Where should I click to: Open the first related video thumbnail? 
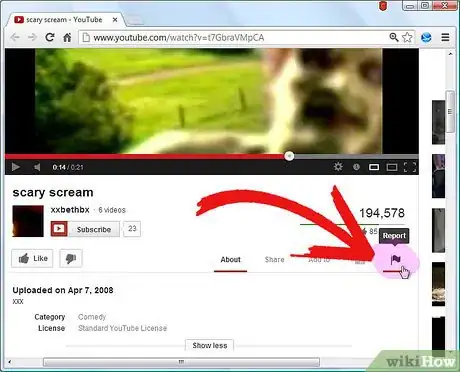[438, 122]
